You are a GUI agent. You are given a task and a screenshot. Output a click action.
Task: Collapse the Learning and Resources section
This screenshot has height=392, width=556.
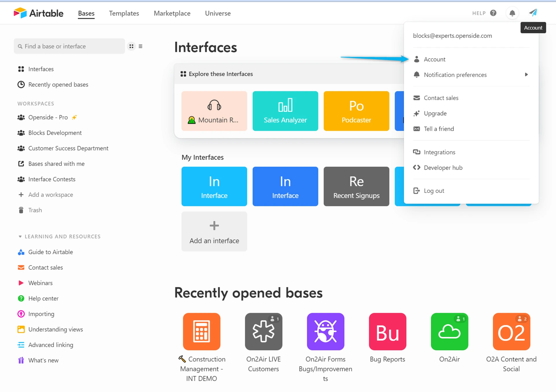pyautogui.click(x=20, y=236)
